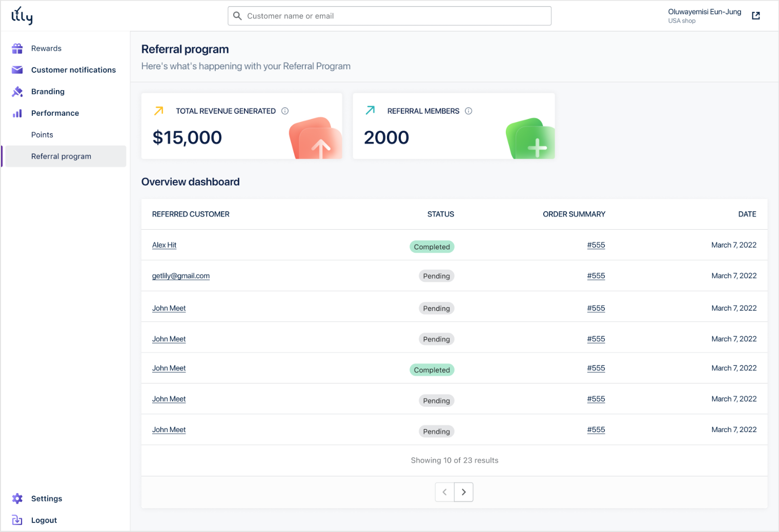Open order #555 for Alex Hit
This screenshot has width=779, height=532.
[x=596, y=245]
